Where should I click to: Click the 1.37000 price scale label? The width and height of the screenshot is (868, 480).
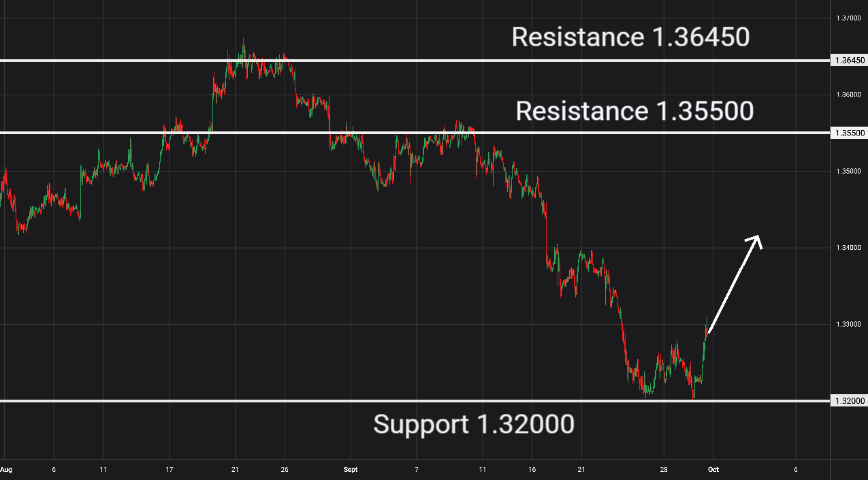[x=850, y=18]
